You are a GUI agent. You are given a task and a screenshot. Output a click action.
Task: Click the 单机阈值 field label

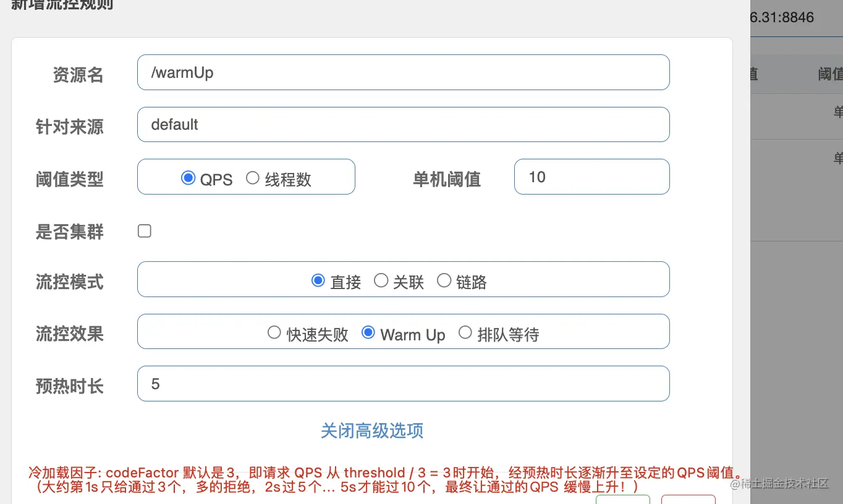coord(447,180)
